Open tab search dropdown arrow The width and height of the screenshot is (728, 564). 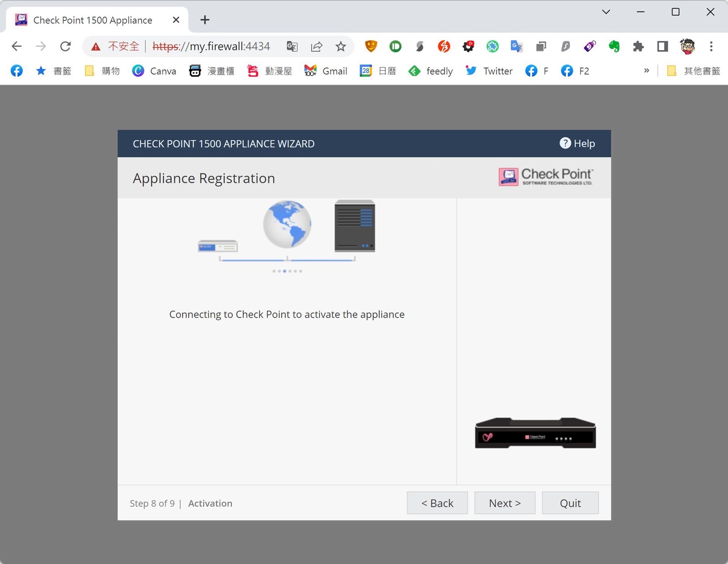[606, 12]
